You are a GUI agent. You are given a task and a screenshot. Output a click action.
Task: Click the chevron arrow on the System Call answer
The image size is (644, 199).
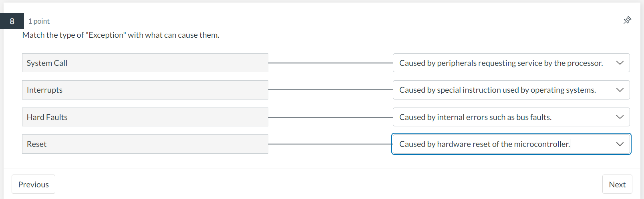pyautogui.click(x=620, y=63)
